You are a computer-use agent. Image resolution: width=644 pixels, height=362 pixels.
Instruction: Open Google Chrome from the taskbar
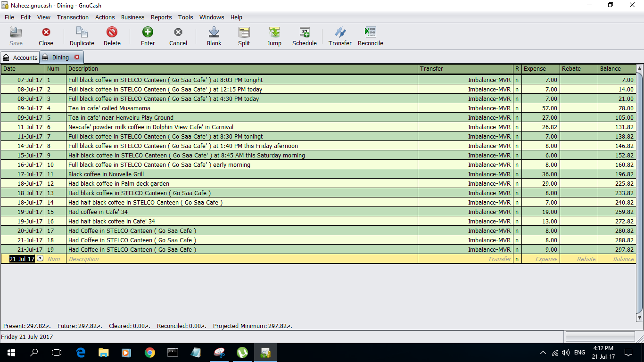coord(150,352)
